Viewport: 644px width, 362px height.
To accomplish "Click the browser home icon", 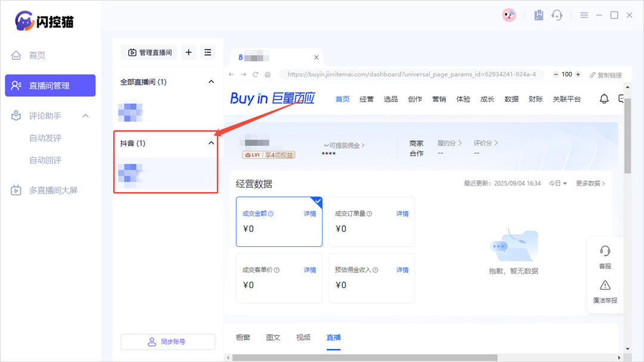I will [x=268, y=74].
